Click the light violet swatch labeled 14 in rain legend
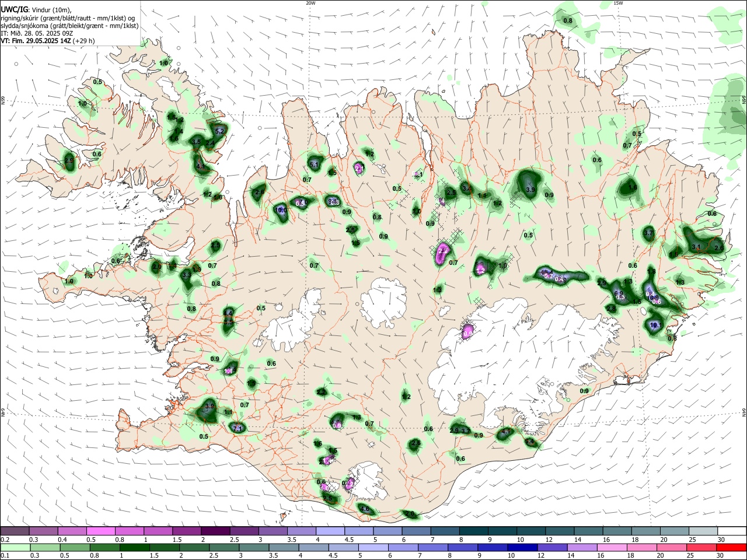Viewport: 747px width, 560px height. coord(581,548)
